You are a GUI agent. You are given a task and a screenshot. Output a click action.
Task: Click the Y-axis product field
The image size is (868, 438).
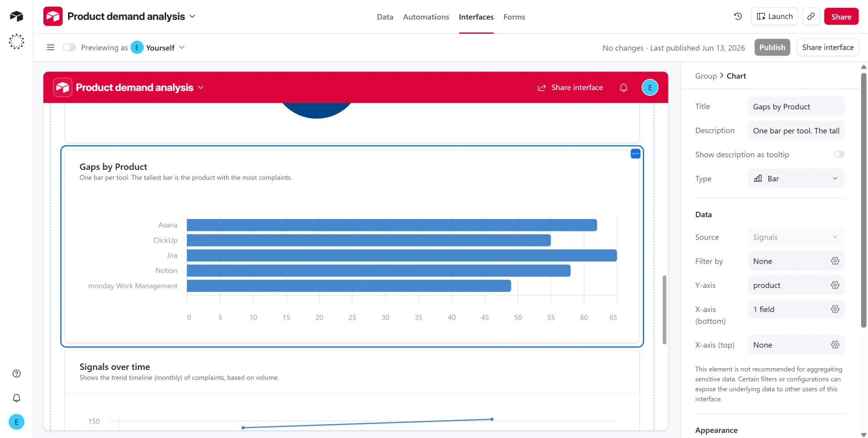pyautogui.click(x=796, y=285)
